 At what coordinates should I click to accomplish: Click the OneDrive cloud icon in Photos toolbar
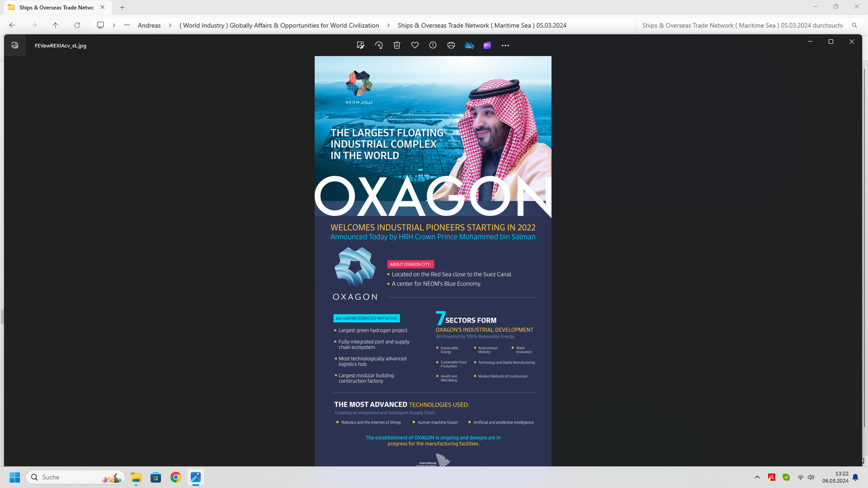[469, 45]
